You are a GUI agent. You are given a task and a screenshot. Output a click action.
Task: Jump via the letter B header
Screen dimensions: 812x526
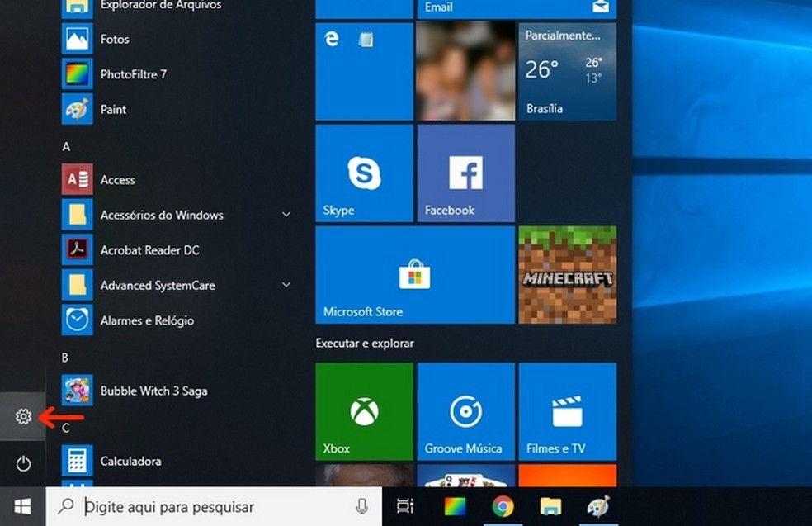(x=64, y=358)
